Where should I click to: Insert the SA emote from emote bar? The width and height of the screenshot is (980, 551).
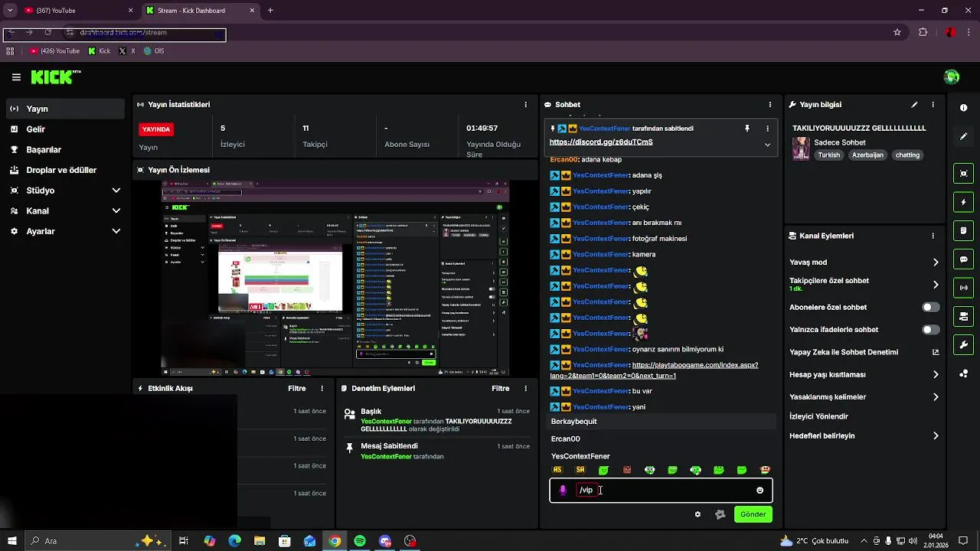point(580,470)
